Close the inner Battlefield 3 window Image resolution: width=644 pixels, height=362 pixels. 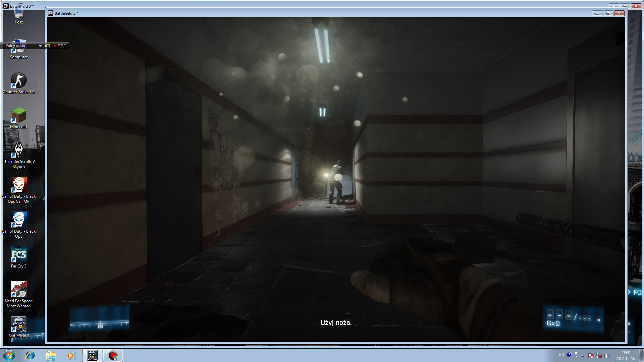click(619, 13)
